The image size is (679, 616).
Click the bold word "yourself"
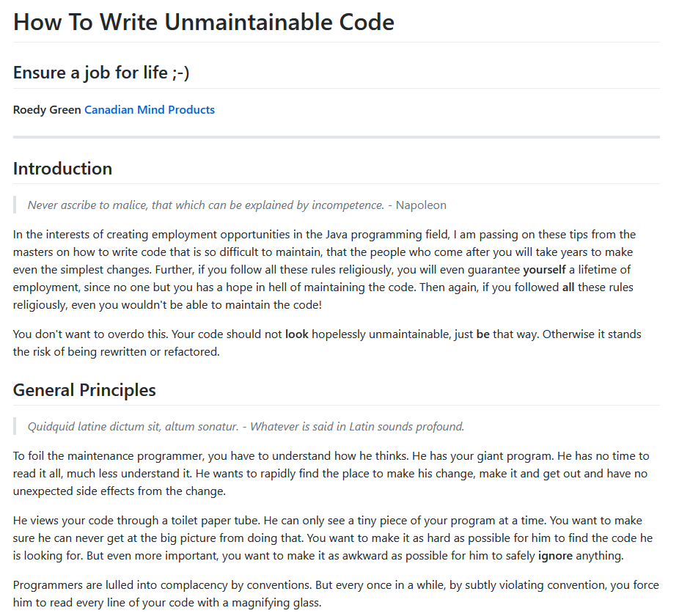click(544, 269)
